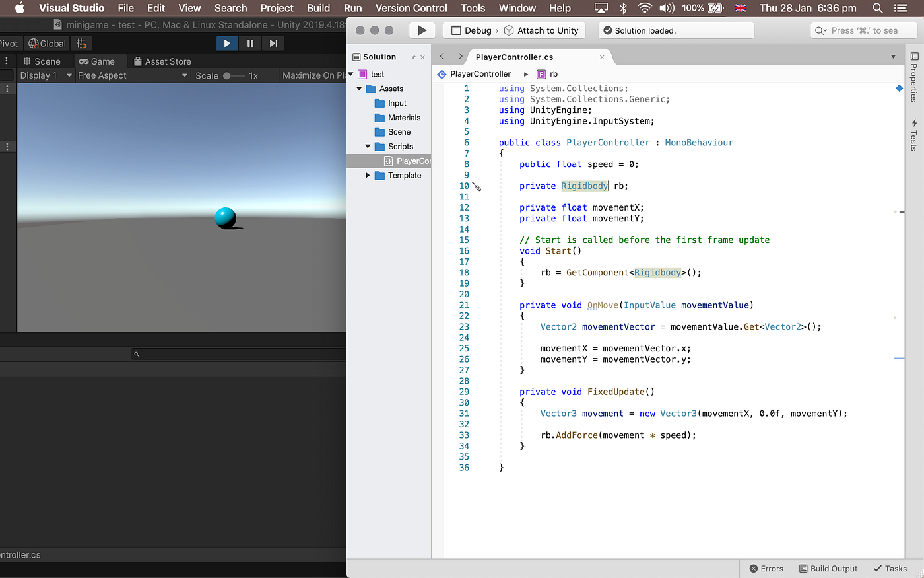
Task: Open the View menu
Action: point(189,8)
